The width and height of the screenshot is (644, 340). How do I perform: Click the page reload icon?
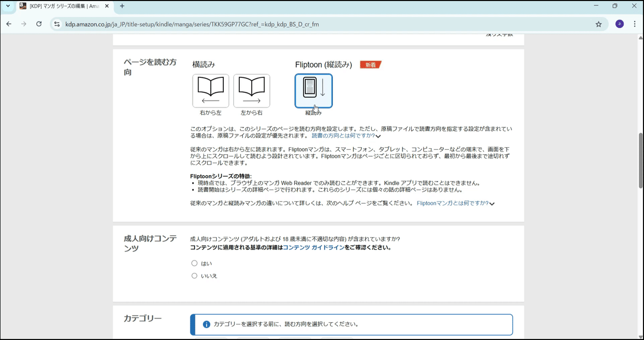point(38,24)
